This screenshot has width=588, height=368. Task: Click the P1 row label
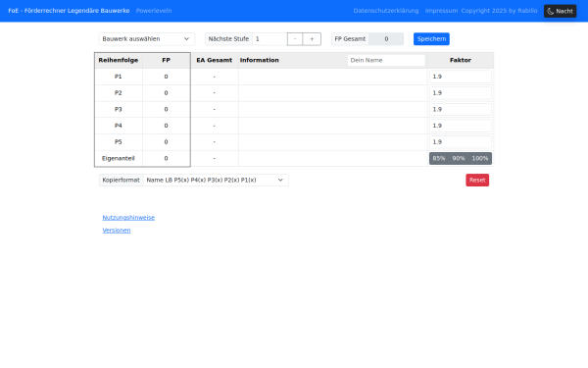pos(119,77)
